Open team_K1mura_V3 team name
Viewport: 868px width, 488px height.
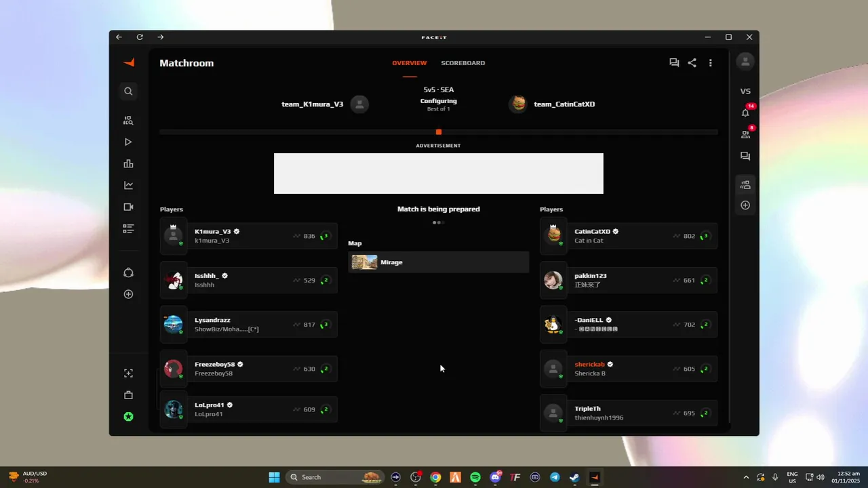pyautogui.click(x=313, y=104)
